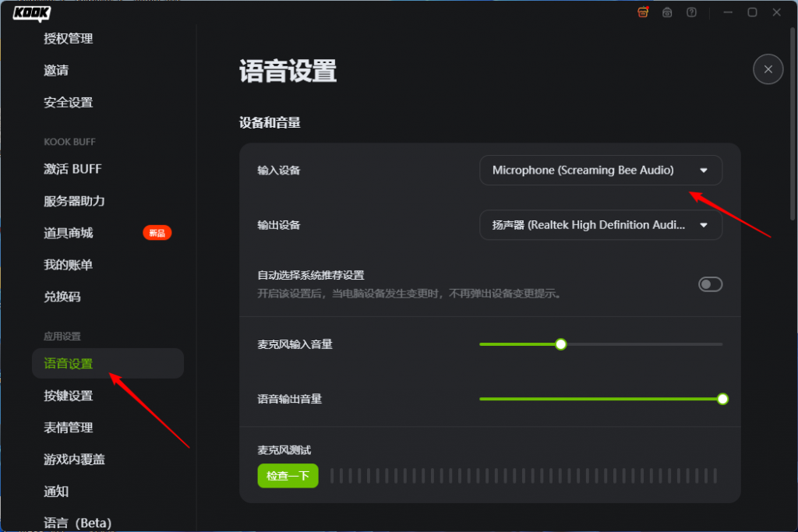Close the 语音设置 panel with the circular X
798x532 pixels.
pyautogui.click(x=768, y=69)
